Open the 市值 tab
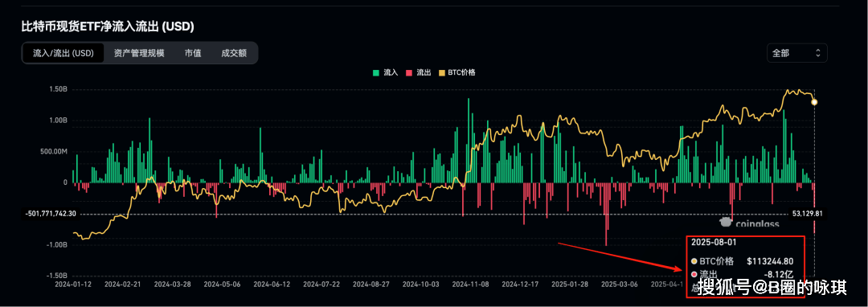 [x=193, y=53]
